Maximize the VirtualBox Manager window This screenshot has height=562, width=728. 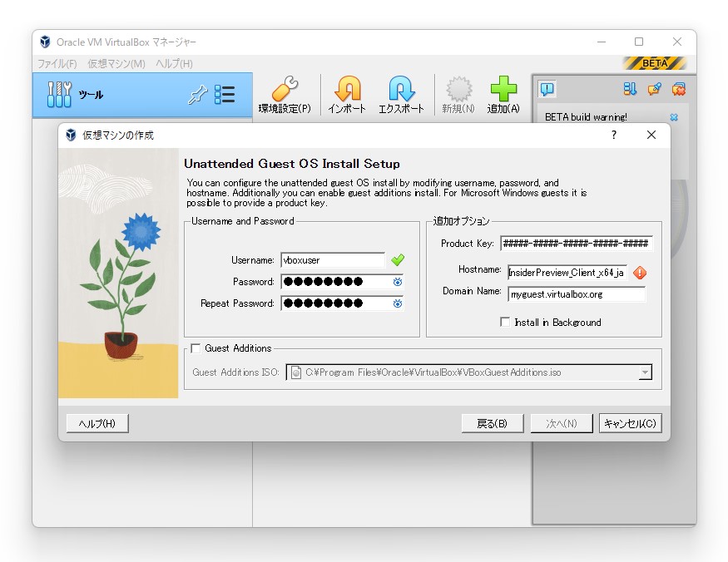click(639, 42)
